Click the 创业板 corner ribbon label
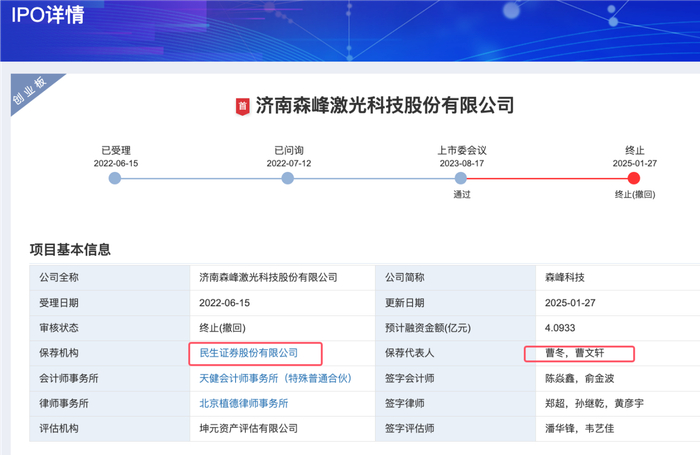 click(x=29, y=91)
